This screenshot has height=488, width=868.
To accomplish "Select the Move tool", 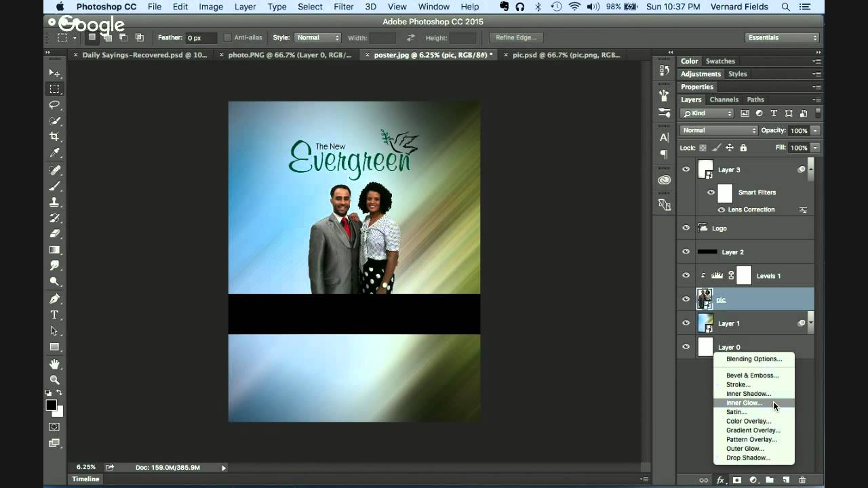I will coord(54,73).
